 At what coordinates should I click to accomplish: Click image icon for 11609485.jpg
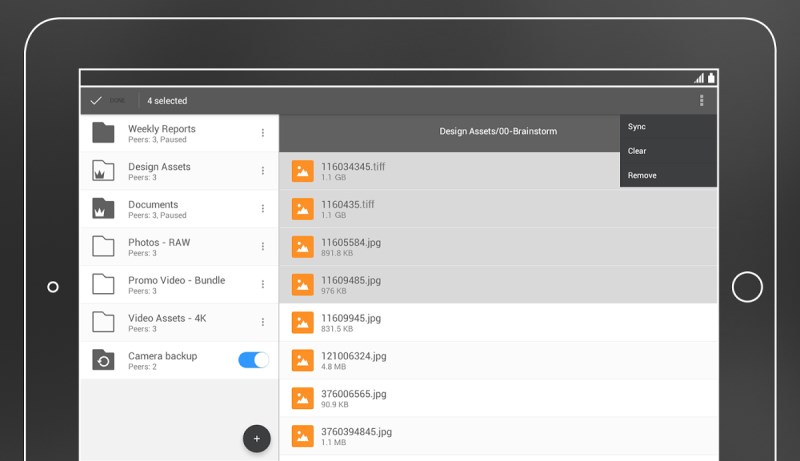click(303, 285)
